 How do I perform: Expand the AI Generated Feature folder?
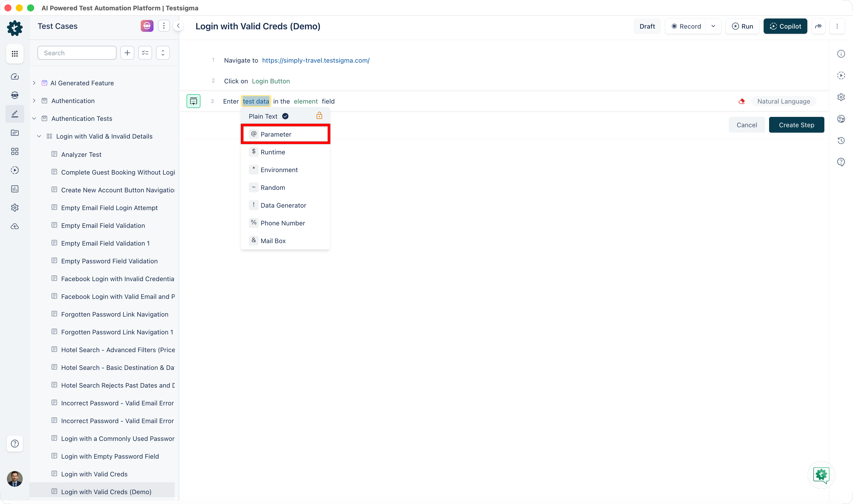point(34,83)
